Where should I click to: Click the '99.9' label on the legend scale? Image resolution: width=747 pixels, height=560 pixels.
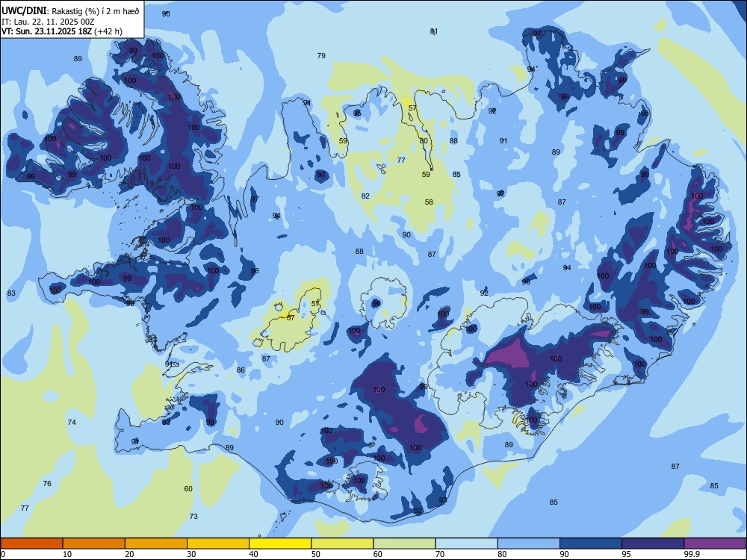pos(691,554)
